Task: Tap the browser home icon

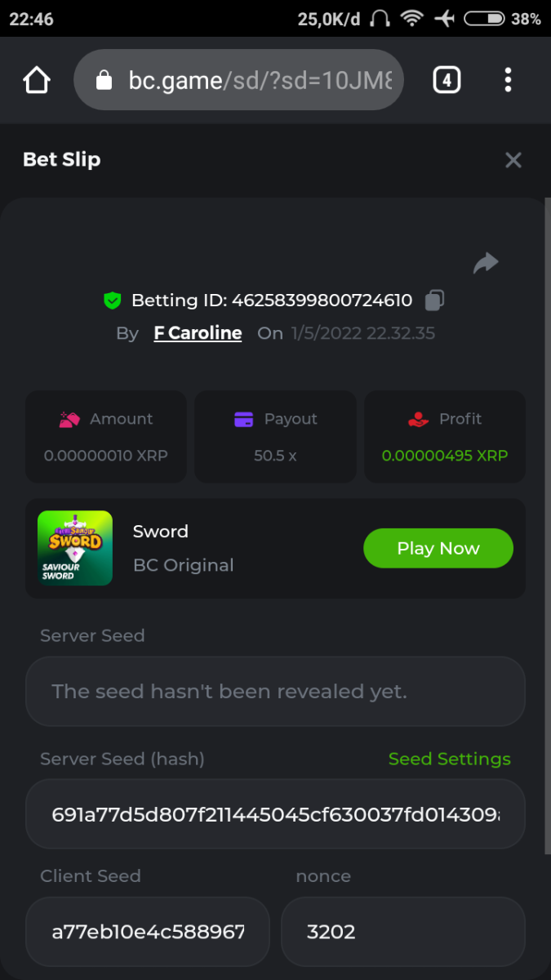Action: (x=37, y=80)
